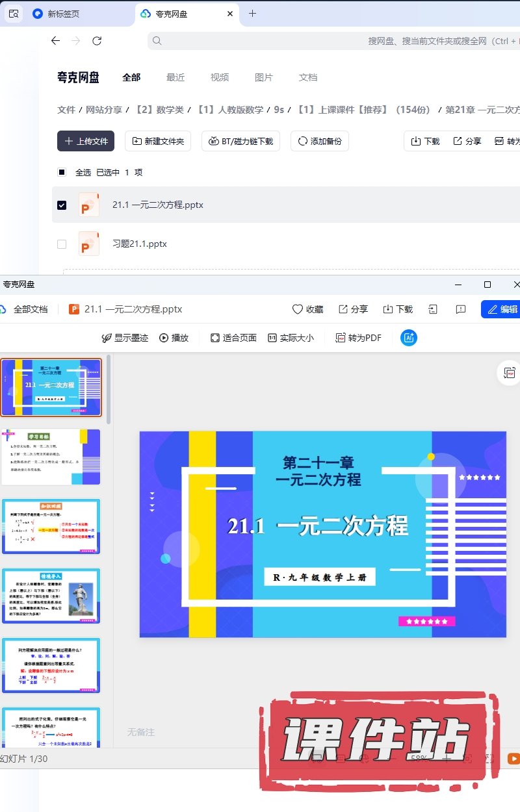Click the 收藏 heart icon
The width and height of the screenshot is (520, 812).
(298, 309)
